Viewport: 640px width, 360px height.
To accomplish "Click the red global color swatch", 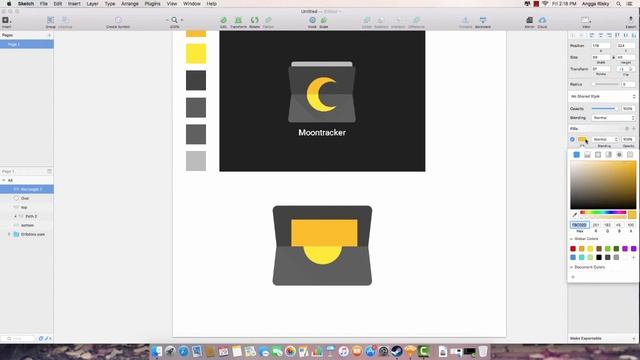I will coord(573,249).
